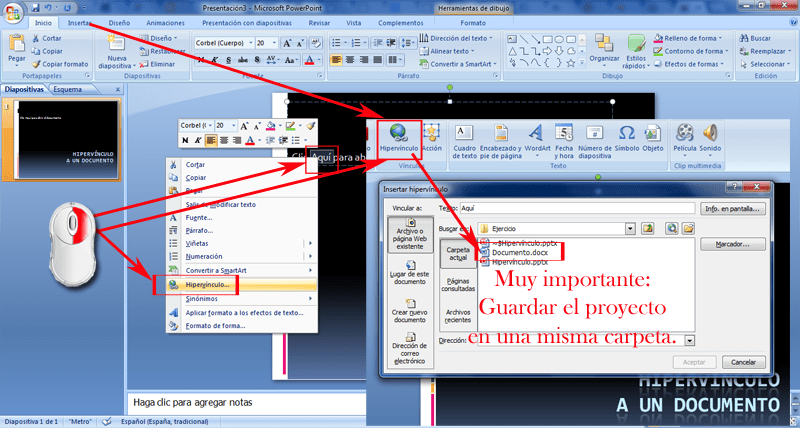Click the browse-for-file folder icon in dialog
Viewport: 800px width, 428px height.
[x=688, y=229]
